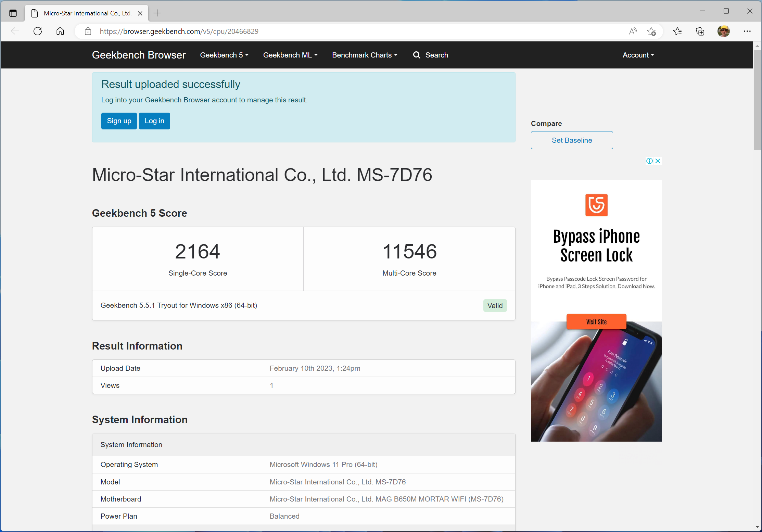Screen dimensions: 762x532
Task: Expand the Benchmark Charts menu
Action: point(365,54)
